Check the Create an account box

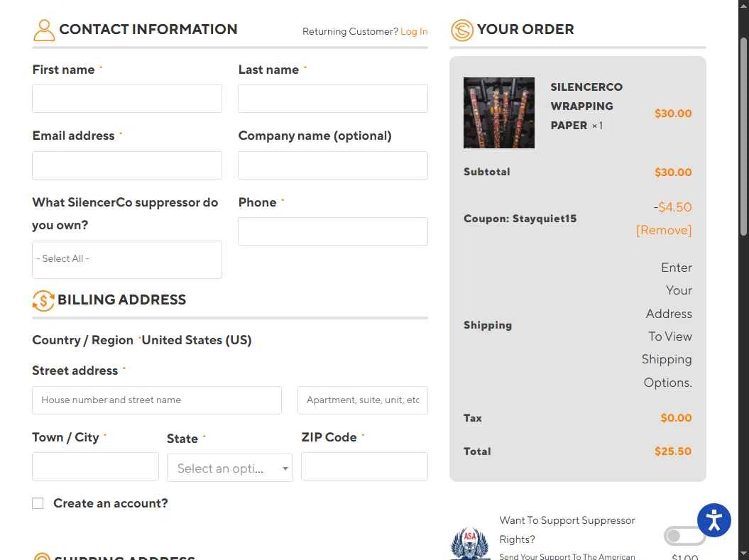click(x=38, y=503)
